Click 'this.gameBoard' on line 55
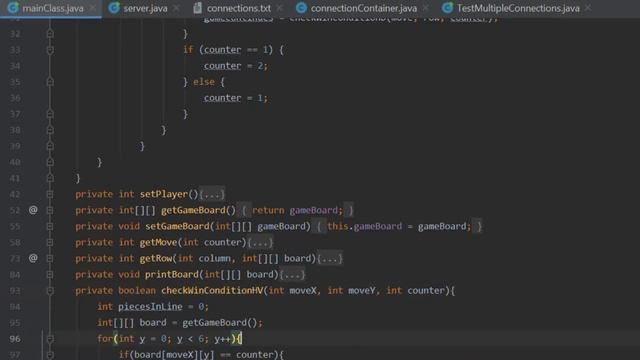The width and height of the screenshot is (640, 360). coord(364,227)
